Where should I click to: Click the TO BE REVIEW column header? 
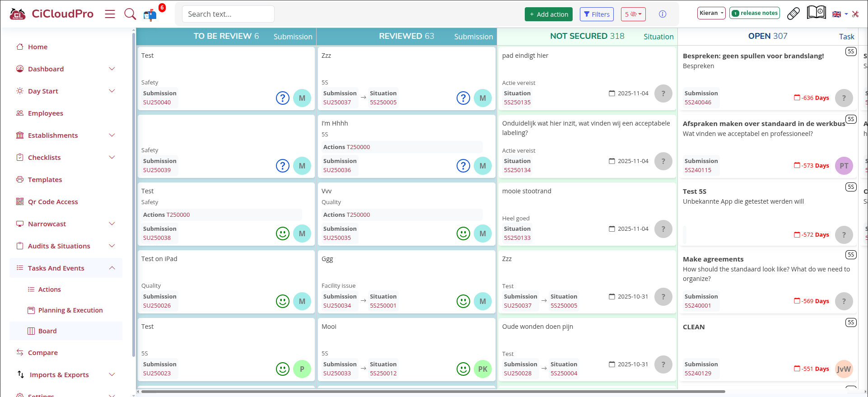pos(226,36)
